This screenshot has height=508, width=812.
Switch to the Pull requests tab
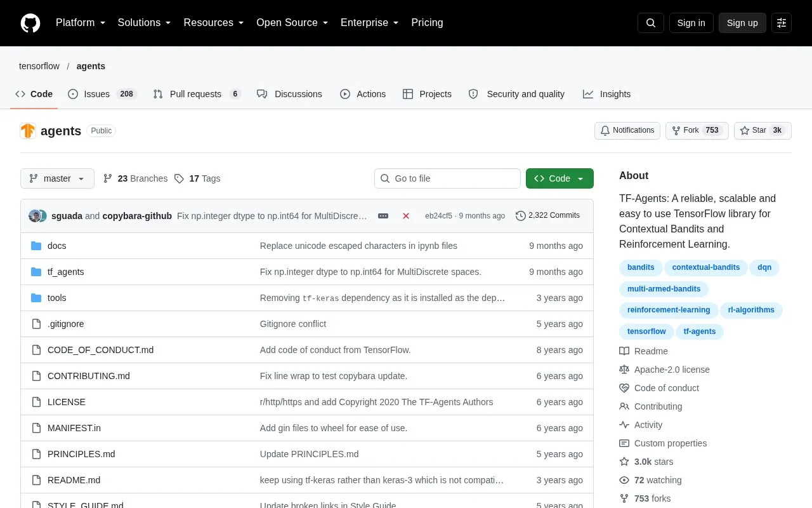(x=197, y=94)
